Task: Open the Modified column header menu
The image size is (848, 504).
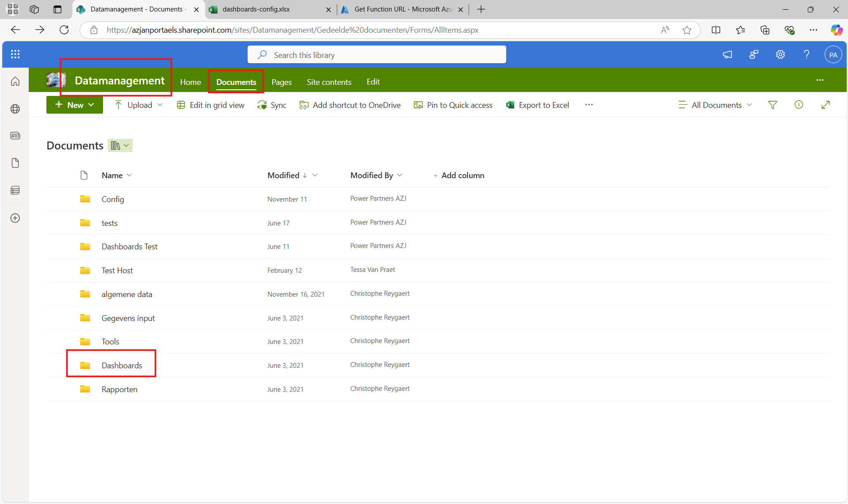Action: 292,176
